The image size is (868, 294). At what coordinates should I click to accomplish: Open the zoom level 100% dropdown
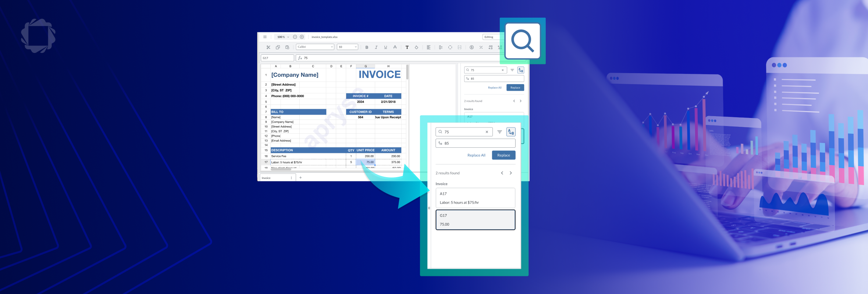282,37
